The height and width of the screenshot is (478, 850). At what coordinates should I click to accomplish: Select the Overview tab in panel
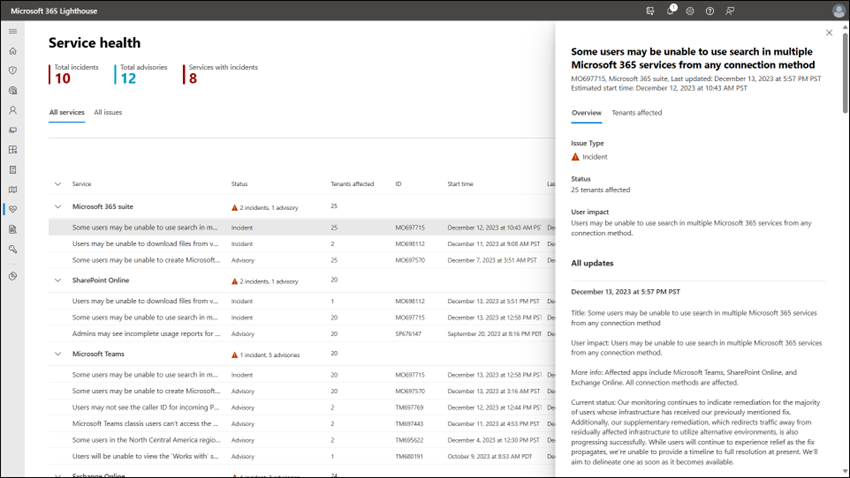(586, 113)
